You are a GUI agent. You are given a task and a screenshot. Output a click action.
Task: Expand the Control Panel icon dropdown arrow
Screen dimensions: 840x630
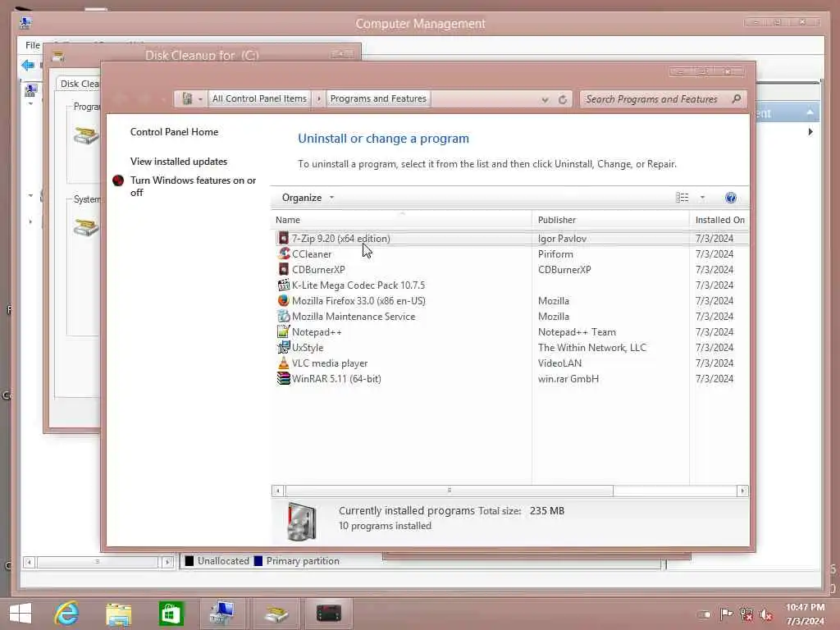(200, 99)
